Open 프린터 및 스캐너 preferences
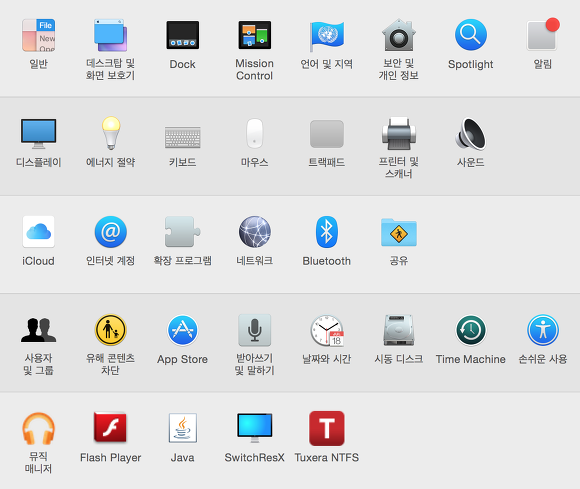Viewport: 580px width, 489px height. click(x=399, y=134)
